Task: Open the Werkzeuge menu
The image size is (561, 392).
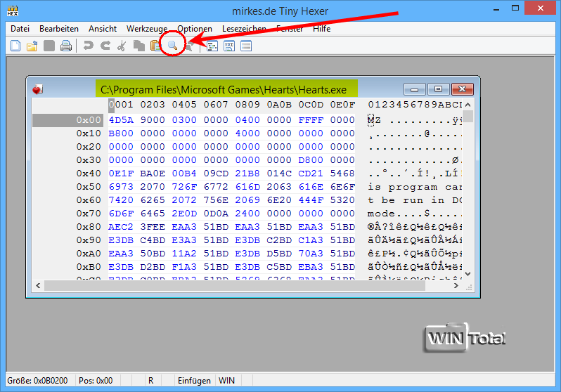Action: [x=147, y=29]
